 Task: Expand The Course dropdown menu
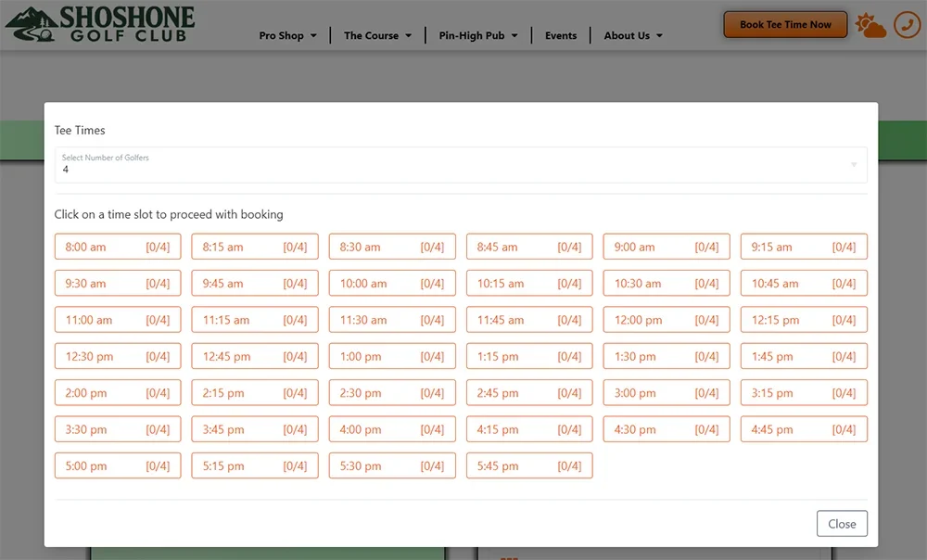point(377,36)
